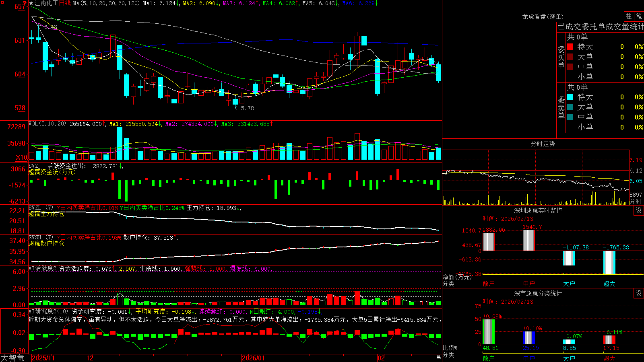This screenshot has width=644, height=362.
Task: Open 设 settings for 深市超赢分类统计
Action: pyautogui.click(x=639, y=293)
